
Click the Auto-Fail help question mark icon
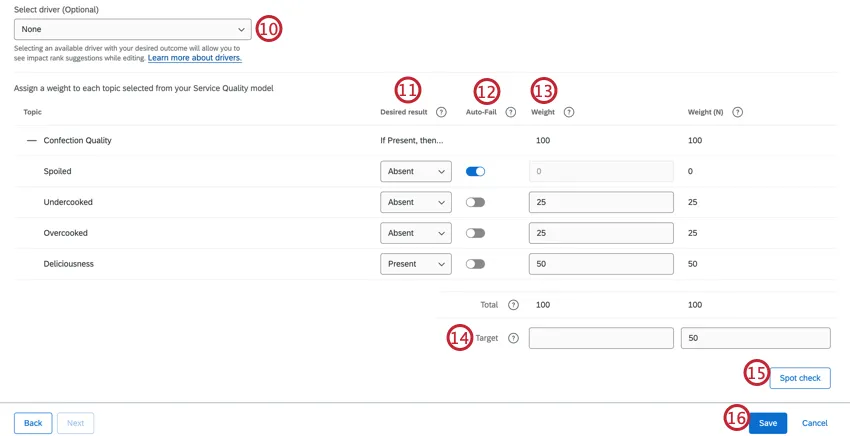pos(510,112)
